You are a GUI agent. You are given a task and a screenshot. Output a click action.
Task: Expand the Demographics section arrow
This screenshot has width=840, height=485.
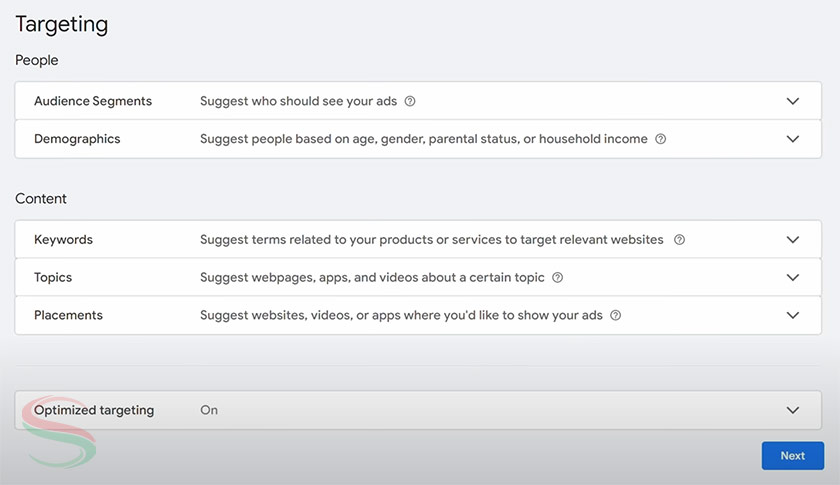click(793, 139)
